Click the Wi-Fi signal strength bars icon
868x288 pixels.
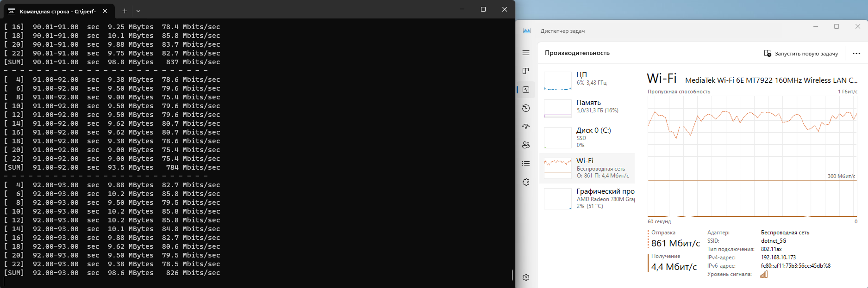tap(764, 274)
